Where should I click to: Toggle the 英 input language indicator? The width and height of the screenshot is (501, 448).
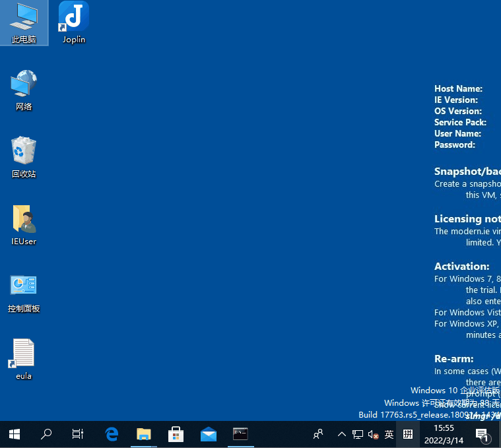389,434
